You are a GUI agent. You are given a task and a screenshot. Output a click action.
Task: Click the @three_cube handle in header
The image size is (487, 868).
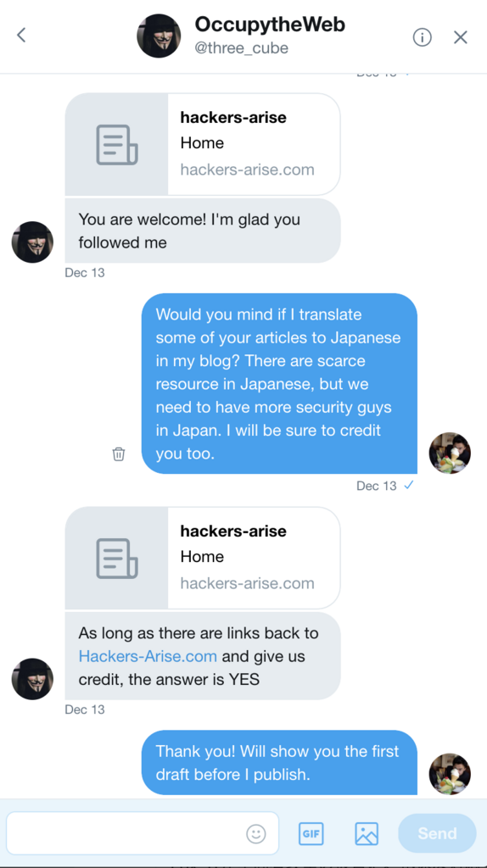[x=241, y=48]
